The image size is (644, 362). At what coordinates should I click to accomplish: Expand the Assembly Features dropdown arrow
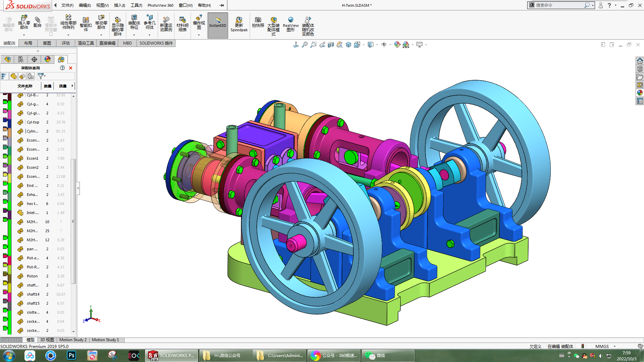tap(134, 35)
